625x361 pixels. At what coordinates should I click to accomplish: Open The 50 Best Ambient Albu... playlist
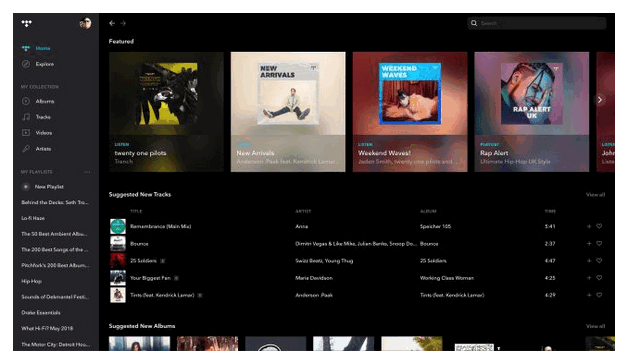pyautogui.click(x=54, y=233)
